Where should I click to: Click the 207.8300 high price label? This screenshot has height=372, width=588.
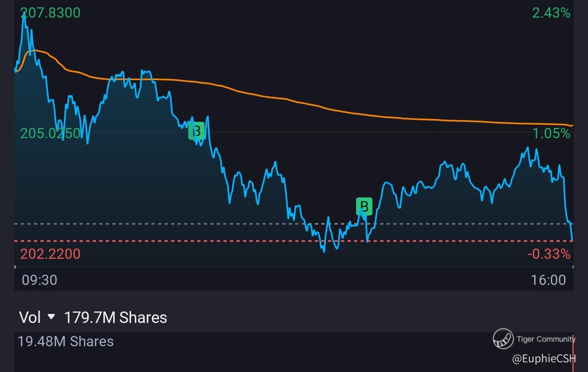click(51, 13)
